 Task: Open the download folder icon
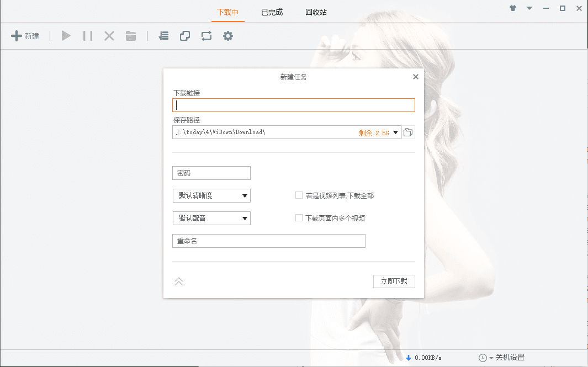coord(130,36)
